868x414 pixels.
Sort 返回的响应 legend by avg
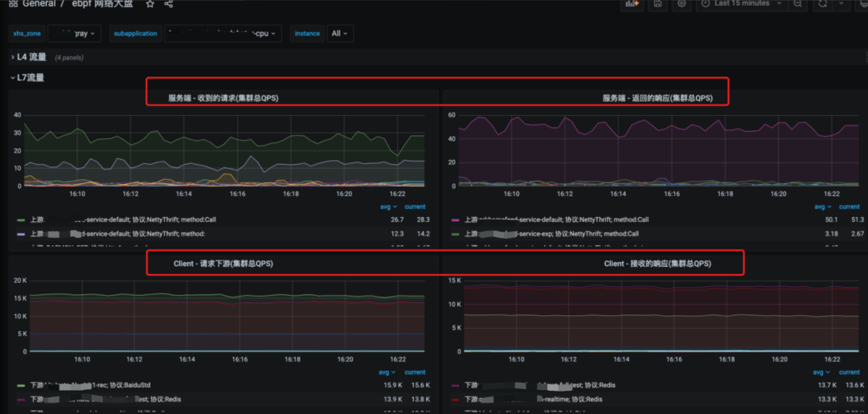pos(822,207)
